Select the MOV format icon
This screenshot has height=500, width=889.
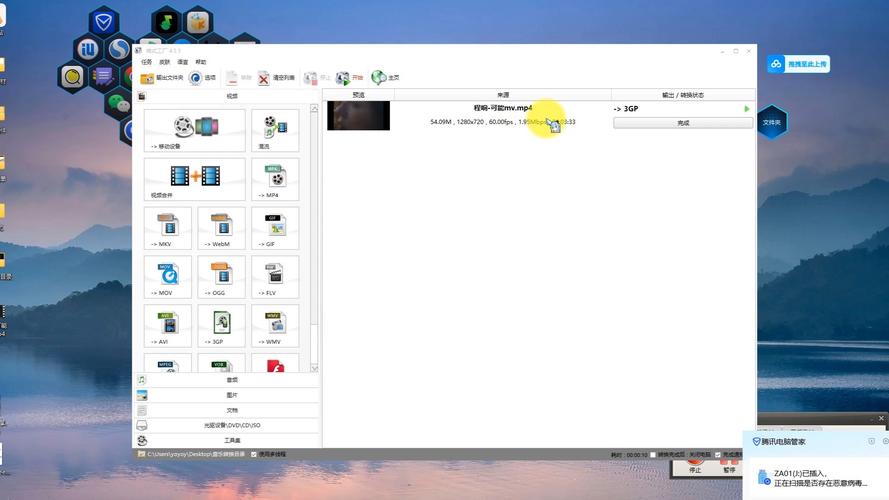pos(167,277)
